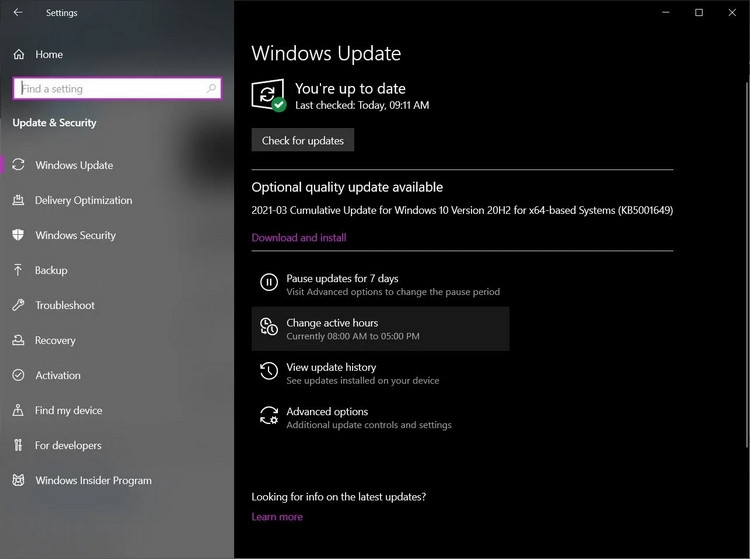Click the search magnifier icon in Find a setting
The image size is (750, 559).
pos(211,88)
